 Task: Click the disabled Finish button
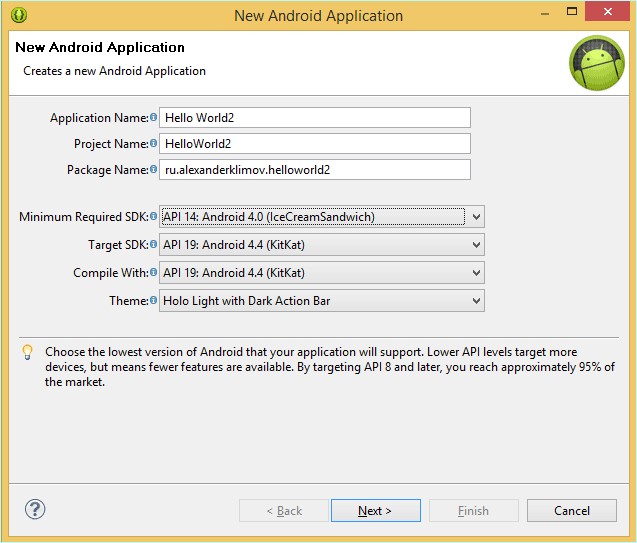tap(474, 511)
